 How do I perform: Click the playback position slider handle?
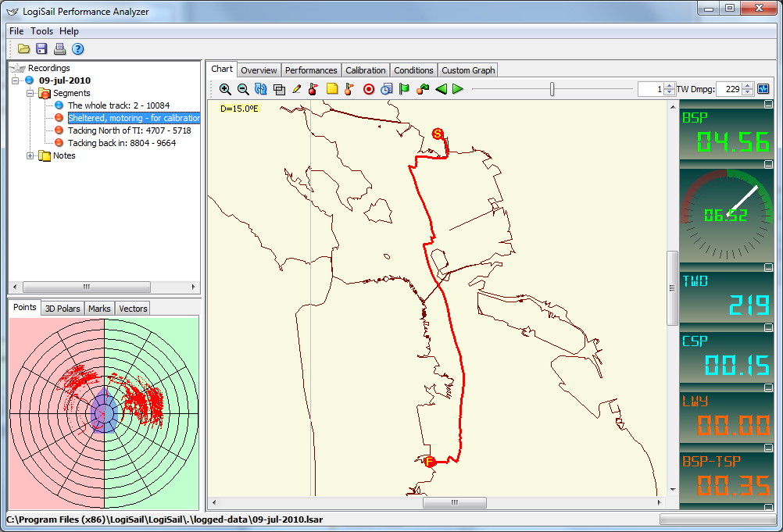[552, 89]
